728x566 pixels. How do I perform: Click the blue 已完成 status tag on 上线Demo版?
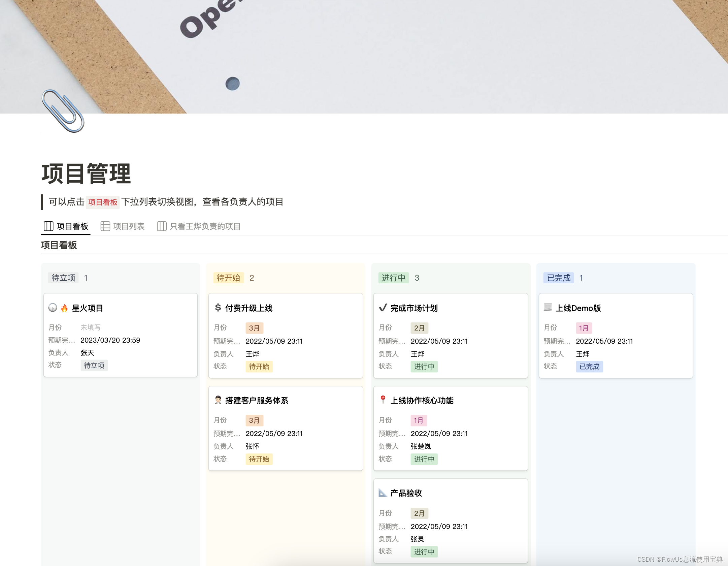pos(589,367)
